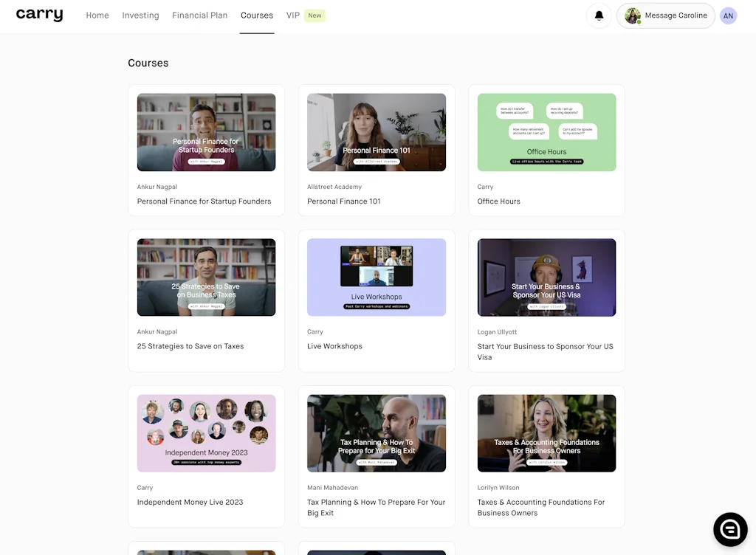Open the Home tab

tap(97, 15)
